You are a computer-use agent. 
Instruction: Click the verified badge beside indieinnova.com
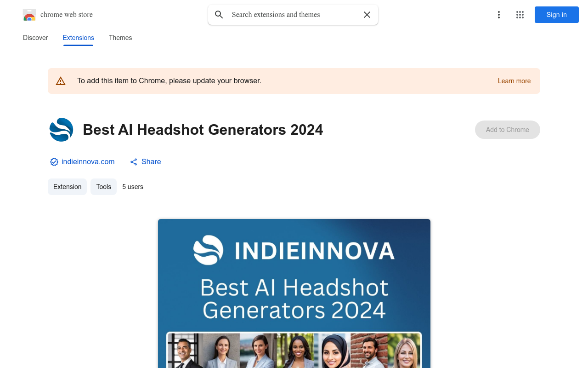[54, 162]
